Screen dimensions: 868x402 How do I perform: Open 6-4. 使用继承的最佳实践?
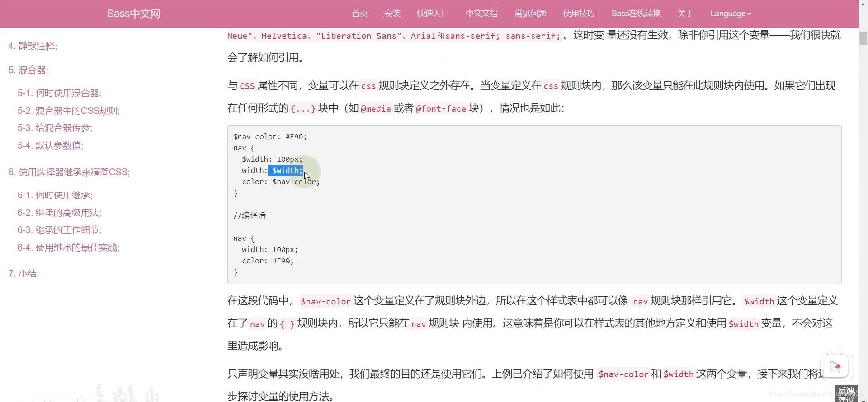pyautogui.click(x=68, y=248)
